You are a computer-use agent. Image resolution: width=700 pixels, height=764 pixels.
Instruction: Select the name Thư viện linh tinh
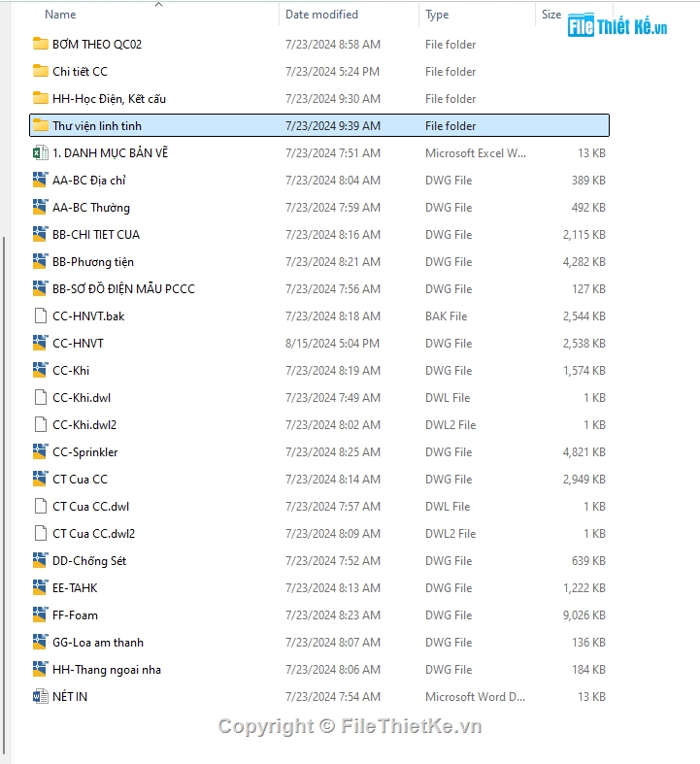97,125
